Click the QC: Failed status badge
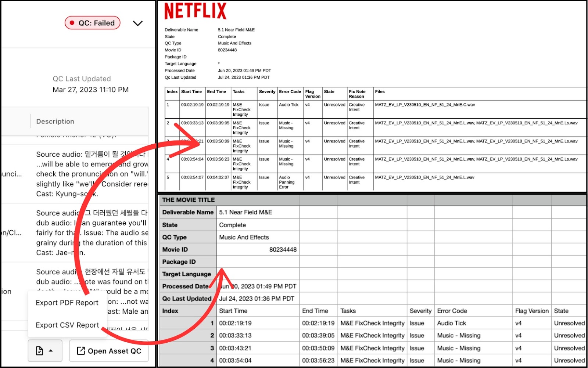The image size is (588, 368). click(93, 23)
